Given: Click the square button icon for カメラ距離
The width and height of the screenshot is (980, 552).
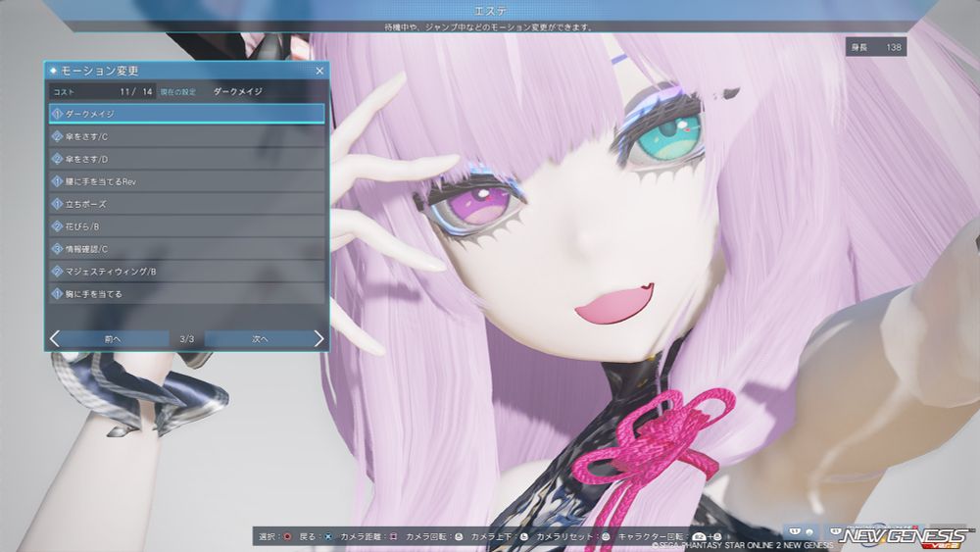Looking at the screenshot, I should (x=394, y=536).
